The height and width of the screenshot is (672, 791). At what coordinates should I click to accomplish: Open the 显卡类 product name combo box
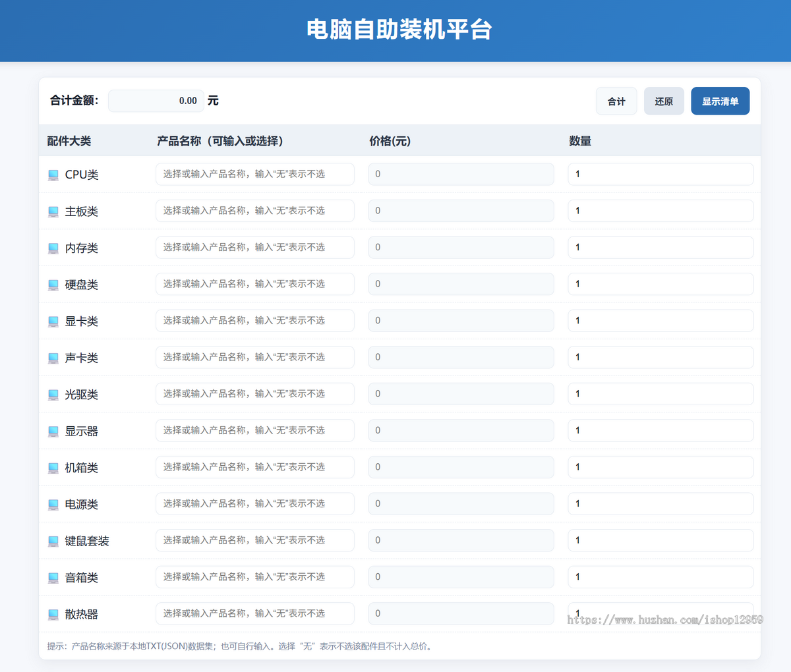coord(255,320)
